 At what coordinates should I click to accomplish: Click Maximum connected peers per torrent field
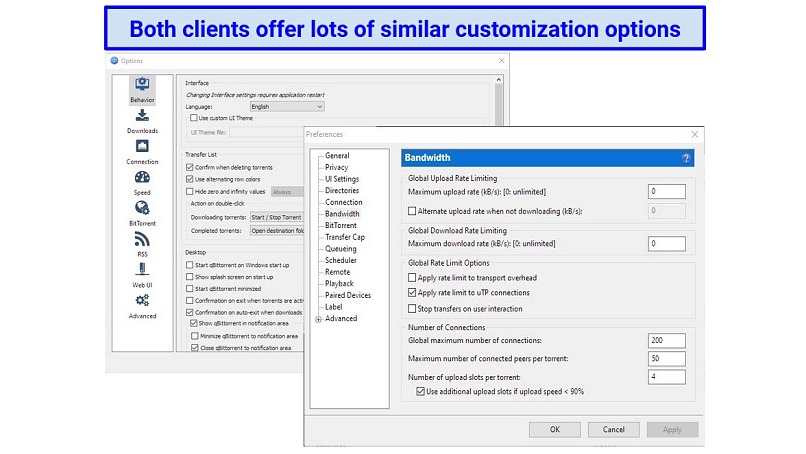[x=667, y=358]
